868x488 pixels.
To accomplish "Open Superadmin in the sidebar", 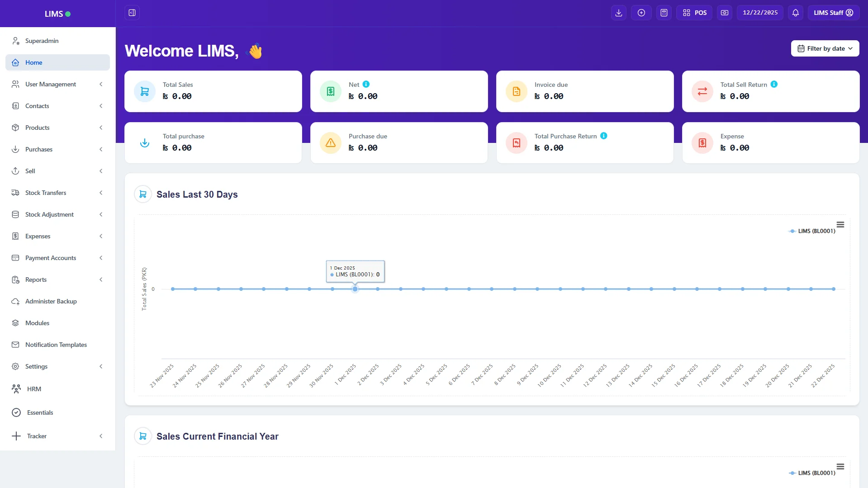I will click(58, 41).
